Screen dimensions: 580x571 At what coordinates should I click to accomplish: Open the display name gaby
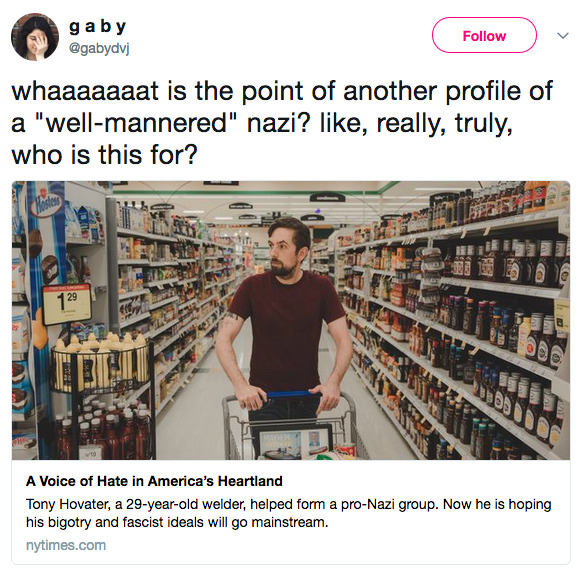[x=98, y=27]
